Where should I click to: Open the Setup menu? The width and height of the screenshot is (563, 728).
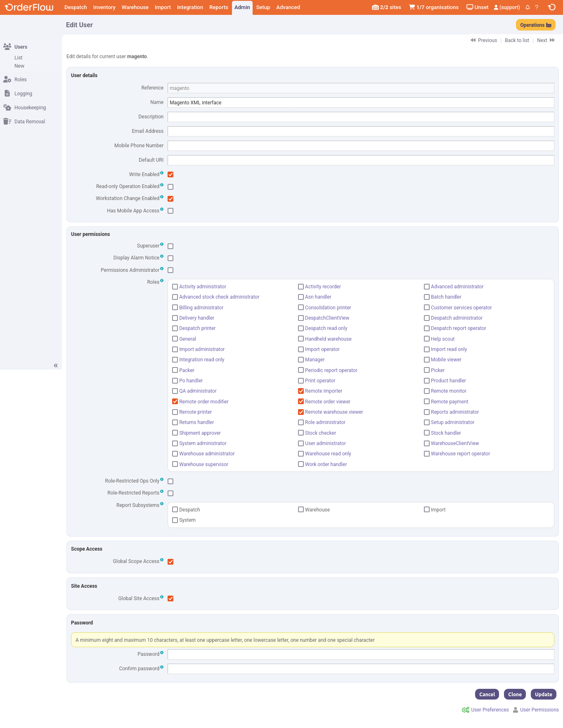click(263, 7)
